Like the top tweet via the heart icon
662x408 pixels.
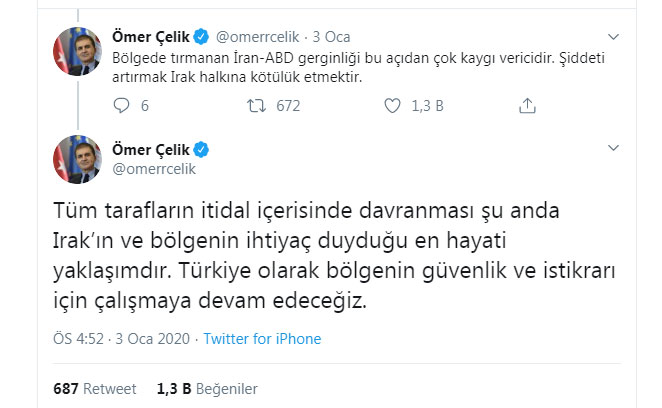390,105
